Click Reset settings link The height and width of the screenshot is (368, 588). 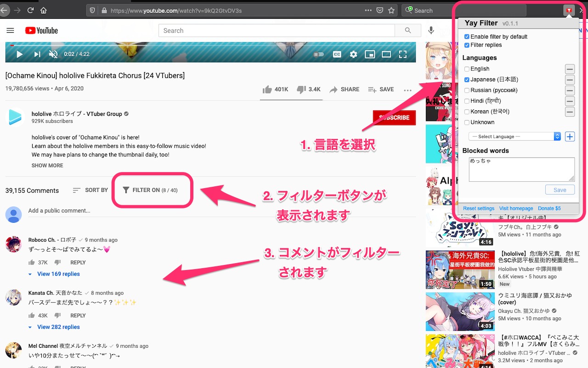click(x=479, y=208)
